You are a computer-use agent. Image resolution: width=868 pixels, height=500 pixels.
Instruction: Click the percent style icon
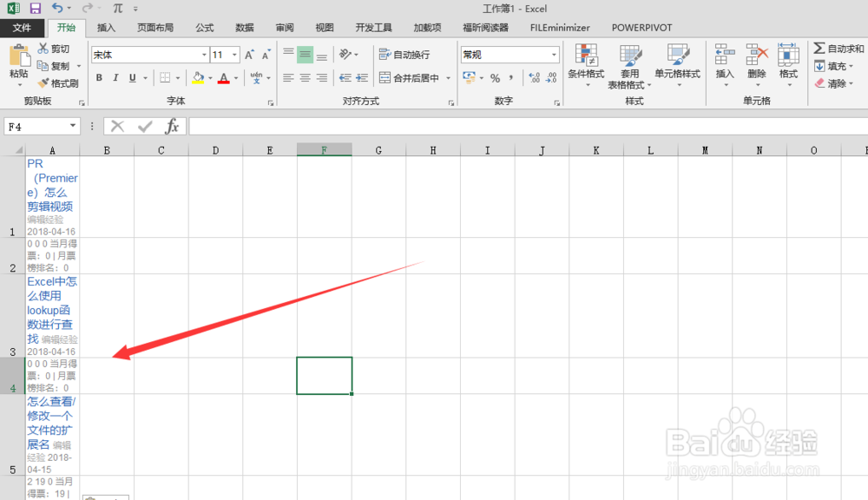point(495,77)
